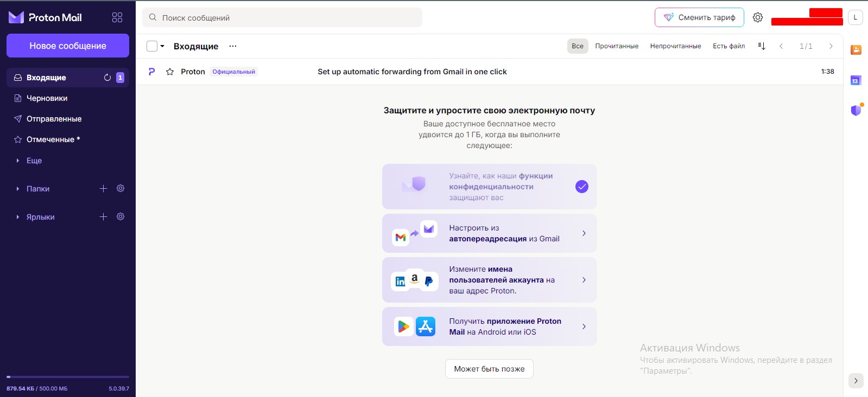Viewport: 868px width, 397px height.
Task: Click the Сменить тариф upgrade button
Action: tap(699, 17)
